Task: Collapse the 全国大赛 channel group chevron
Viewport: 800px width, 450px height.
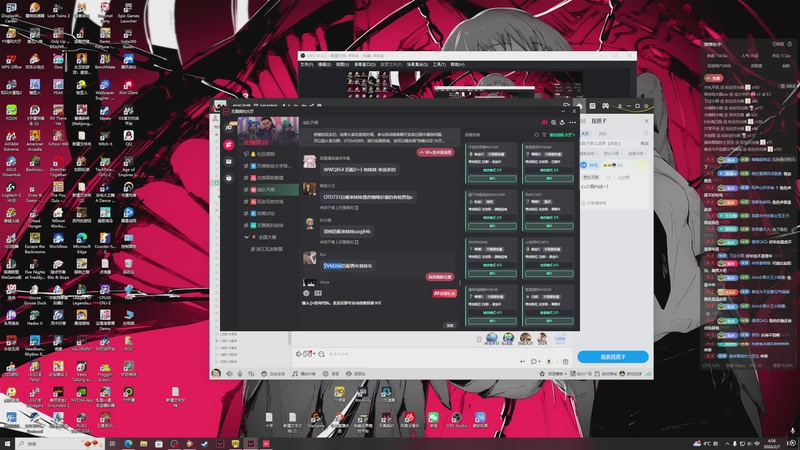Action: [246, 237]
